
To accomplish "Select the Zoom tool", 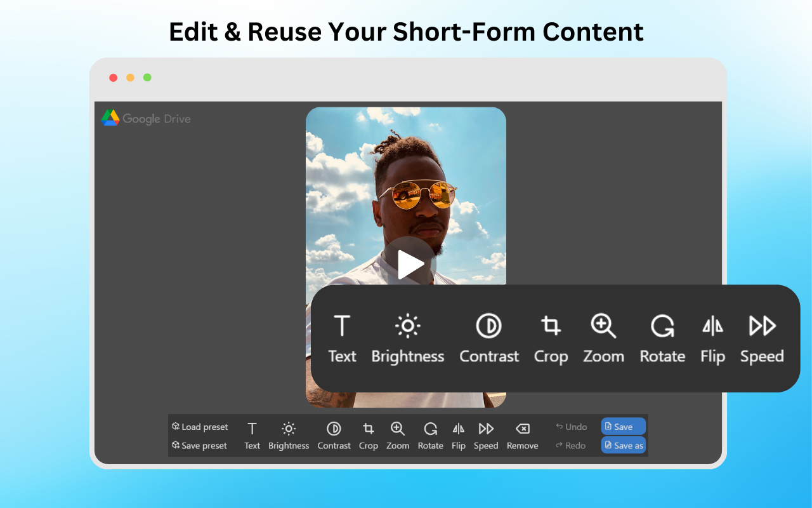I will [x=603, y=338].
